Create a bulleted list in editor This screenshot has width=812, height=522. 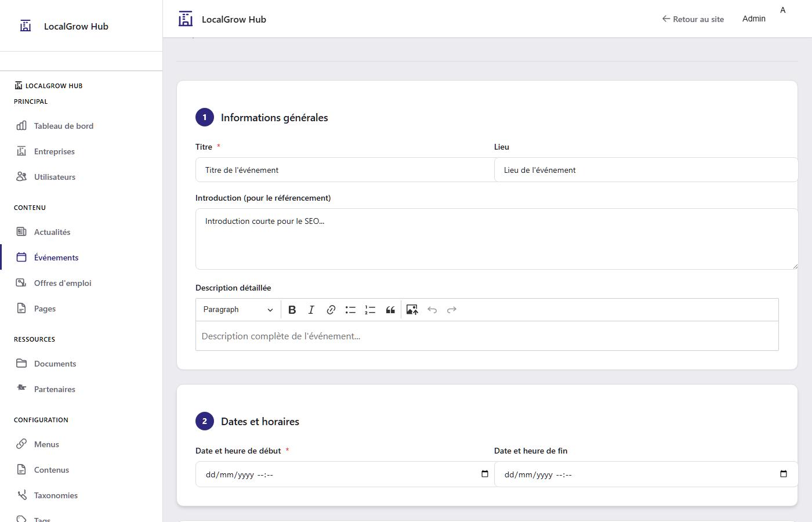coord(350,310)
